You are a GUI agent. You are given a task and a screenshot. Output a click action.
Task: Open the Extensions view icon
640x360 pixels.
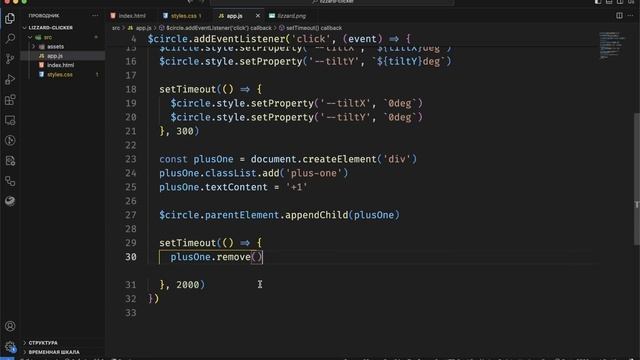[x=10, y=100]
